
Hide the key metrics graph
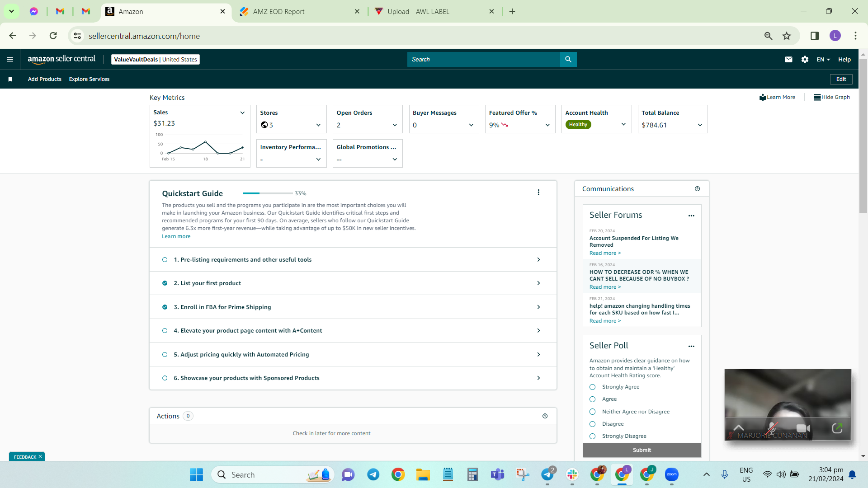(x=832, y=97)
